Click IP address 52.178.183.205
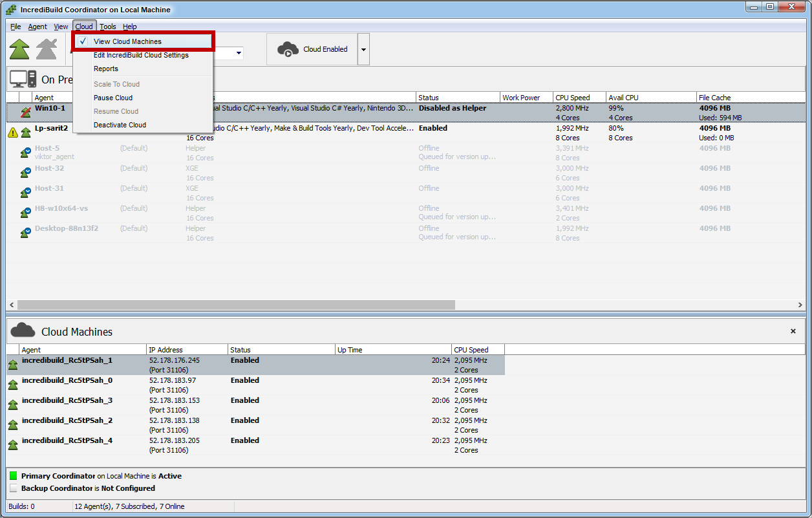 tap(175, 440)
